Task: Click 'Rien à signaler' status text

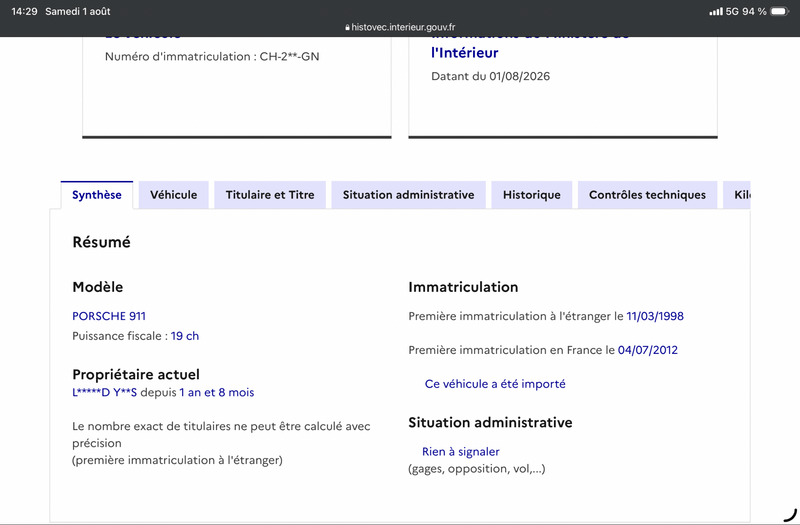Action: point(461,452)
